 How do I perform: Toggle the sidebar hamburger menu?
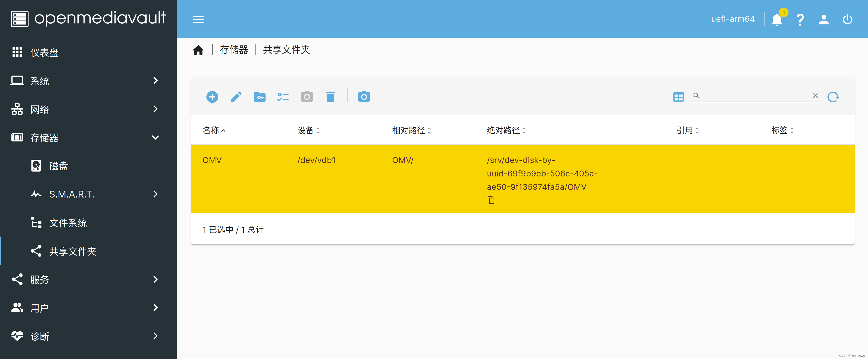click(198, 20)
